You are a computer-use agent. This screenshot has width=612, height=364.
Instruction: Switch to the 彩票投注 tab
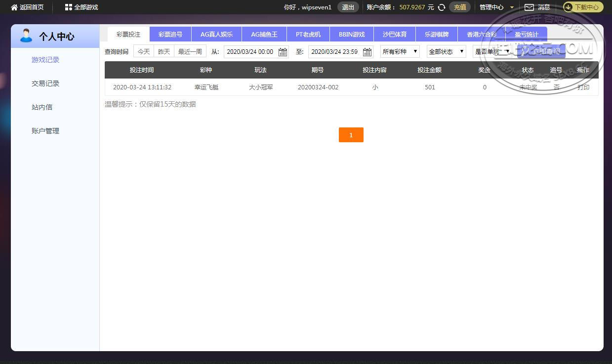click(x=128, y=35)
